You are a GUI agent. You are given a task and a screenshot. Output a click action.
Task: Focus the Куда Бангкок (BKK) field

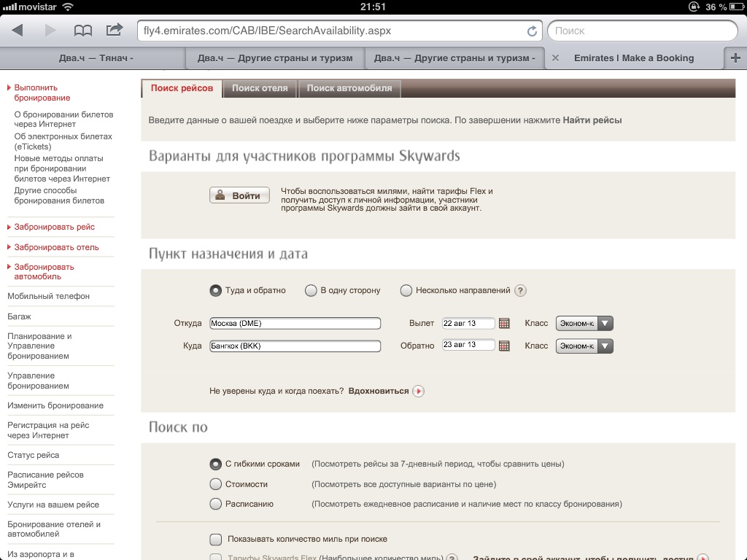295,346
